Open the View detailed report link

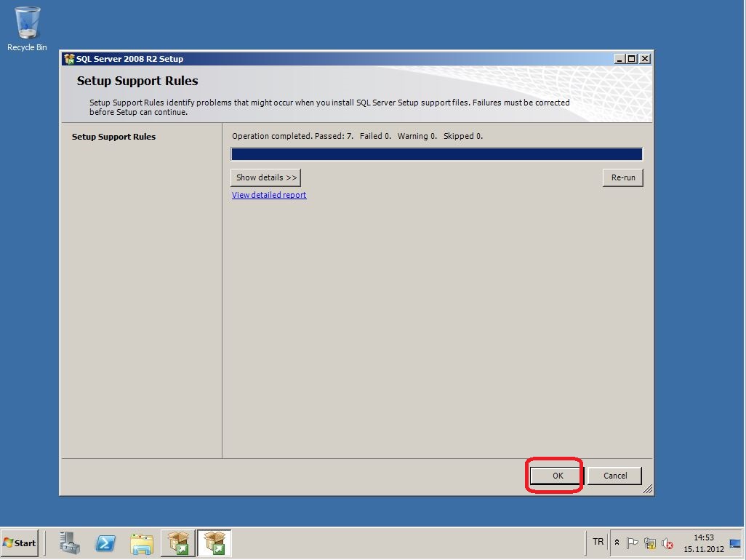click(269, 195)
